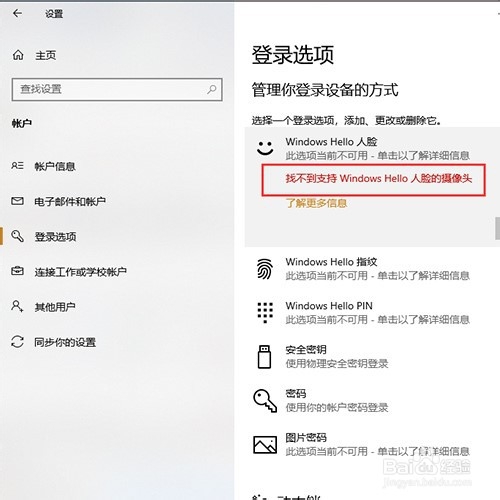Click the USB key icon for 安全密钥
The image size is (500, 500).
(x=264, y=357)
